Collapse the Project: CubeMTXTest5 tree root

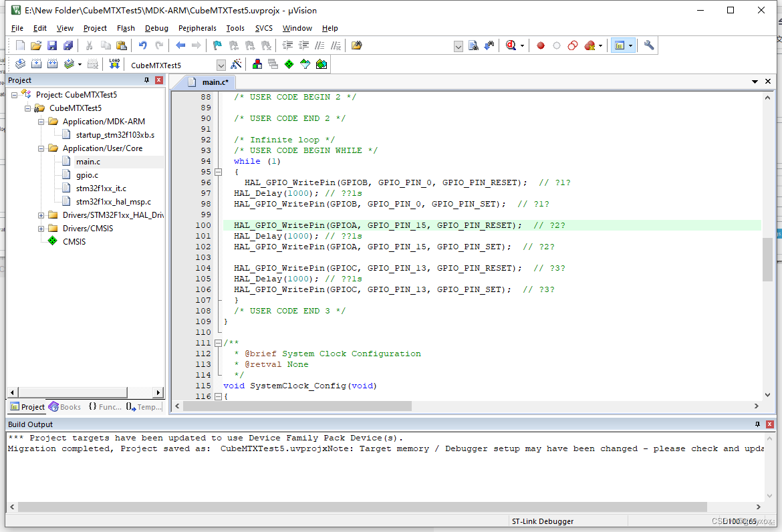(15, 95)
